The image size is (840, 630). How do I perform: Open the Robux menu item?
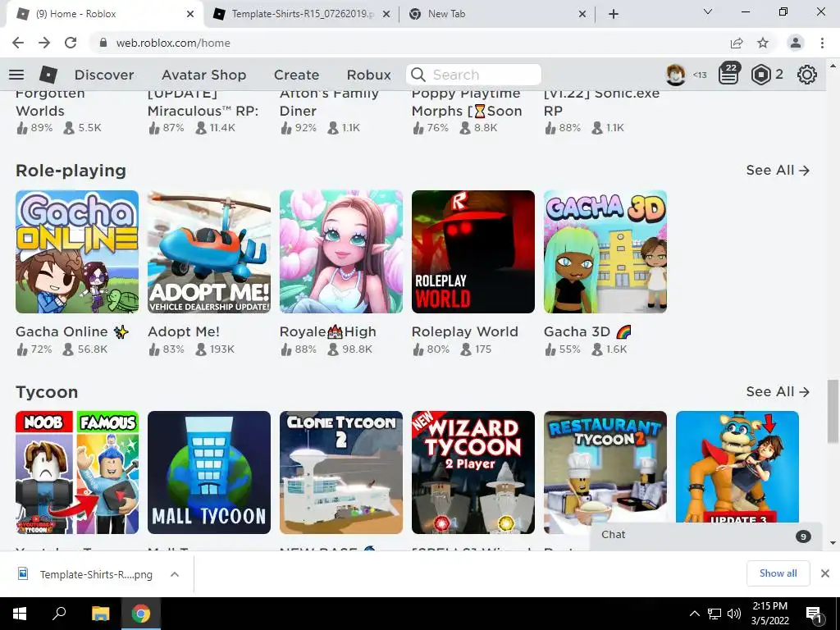coord(368,75)
